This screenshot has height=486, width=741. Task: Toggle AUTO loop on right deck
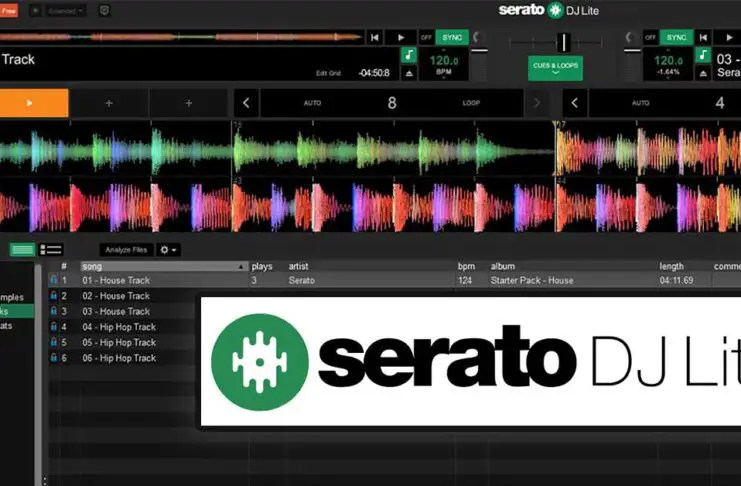click(x=641, y=103)
